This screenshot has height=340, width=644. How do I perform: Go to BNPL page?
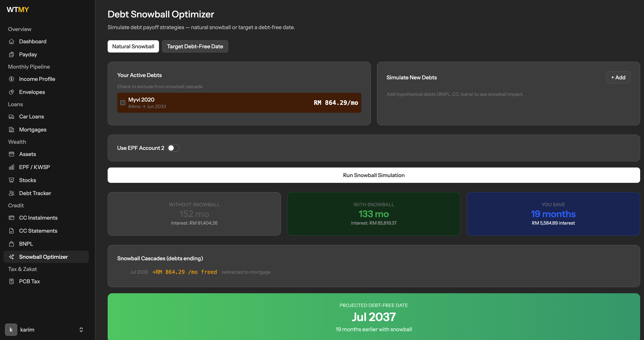(46, 244)
